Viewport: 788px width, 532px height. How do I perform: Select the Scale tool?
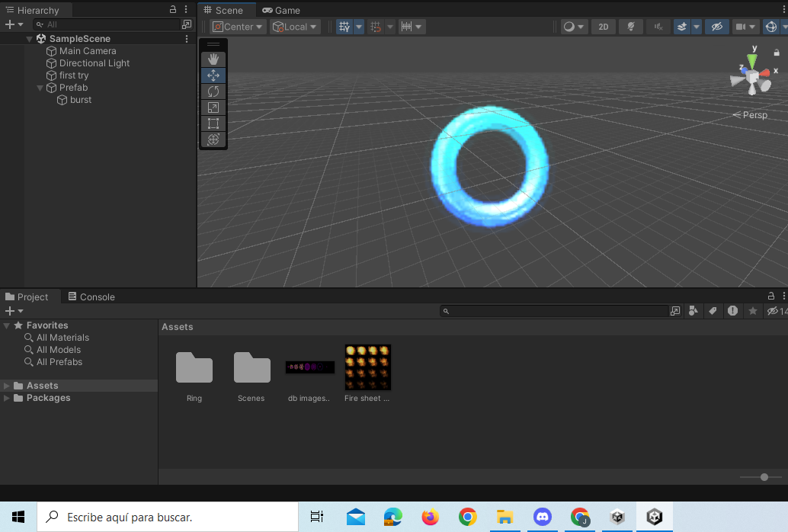[213, 107]
